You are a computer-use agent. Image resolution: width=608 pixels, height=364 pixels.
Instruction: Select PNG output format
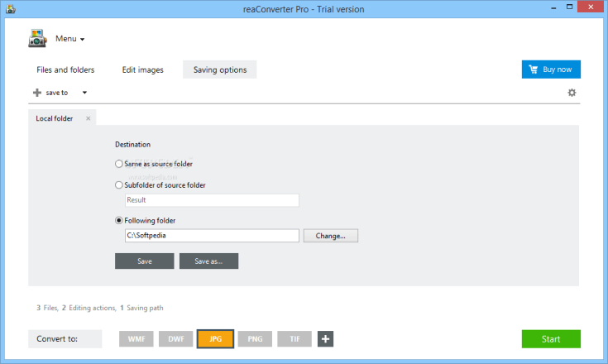[255, 339]
